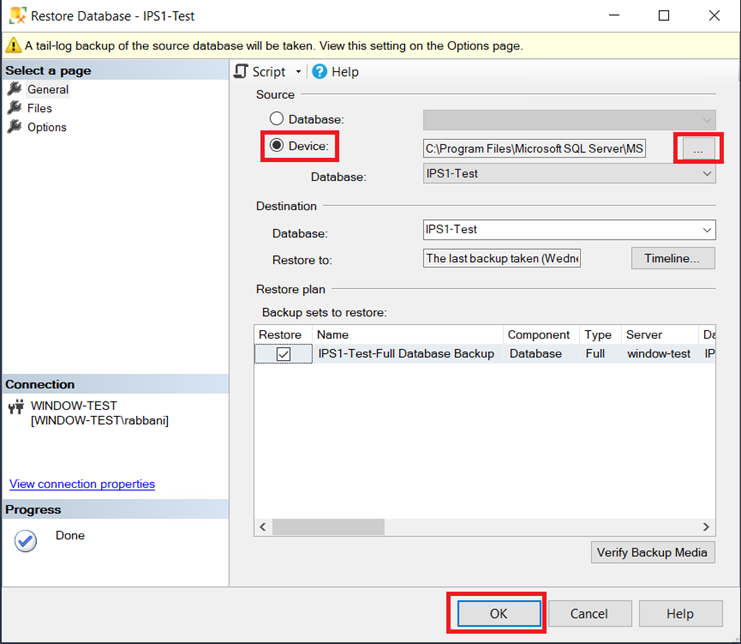
Task: Click the browse ellipsis button for device
Action: [698, 148]
